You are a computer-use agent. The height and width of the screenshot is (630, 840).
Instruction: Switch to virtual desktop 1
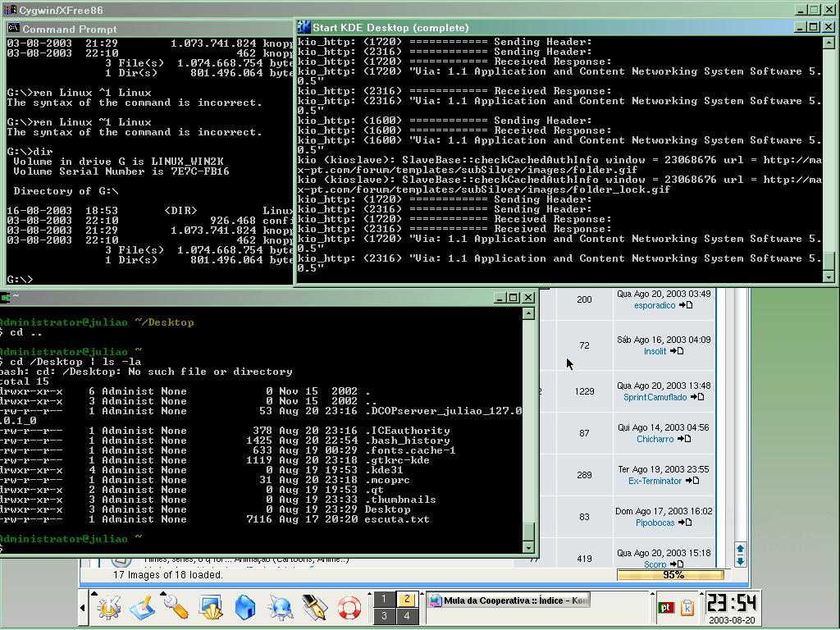[384, 599]
